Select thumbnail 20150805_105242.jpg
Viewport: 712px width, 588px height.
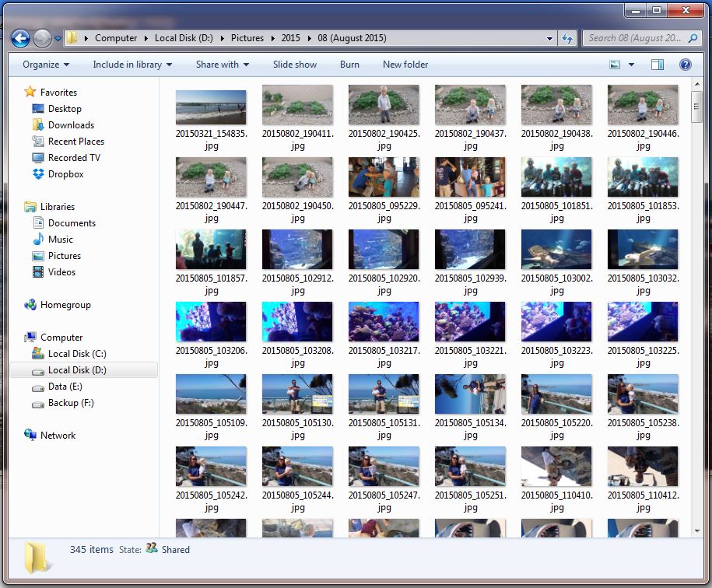pyautogui.click(x=211, y=466)
